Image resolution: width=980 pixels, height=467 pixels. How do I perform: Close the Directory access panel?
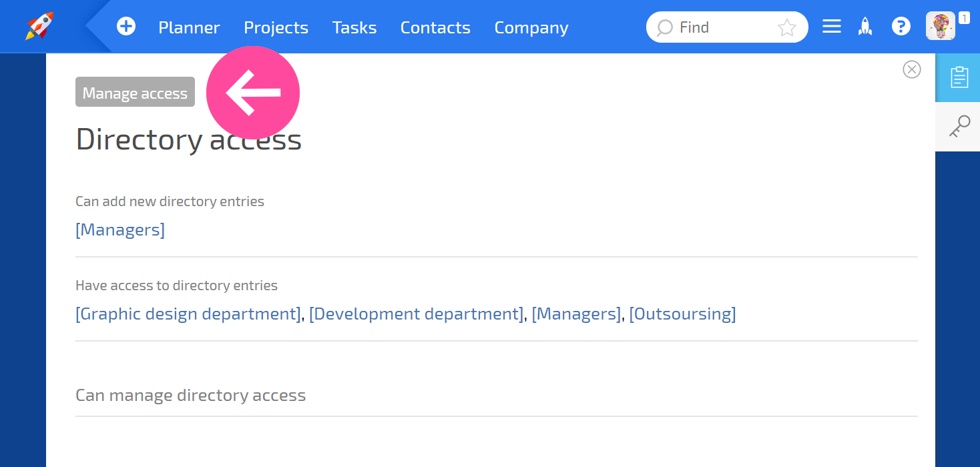912,69
